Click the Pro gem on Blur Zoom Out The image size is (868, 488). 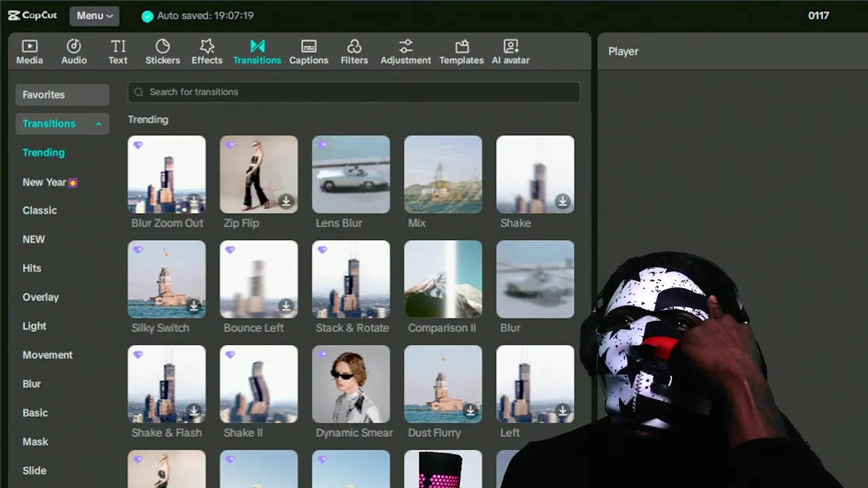(138, 145)
